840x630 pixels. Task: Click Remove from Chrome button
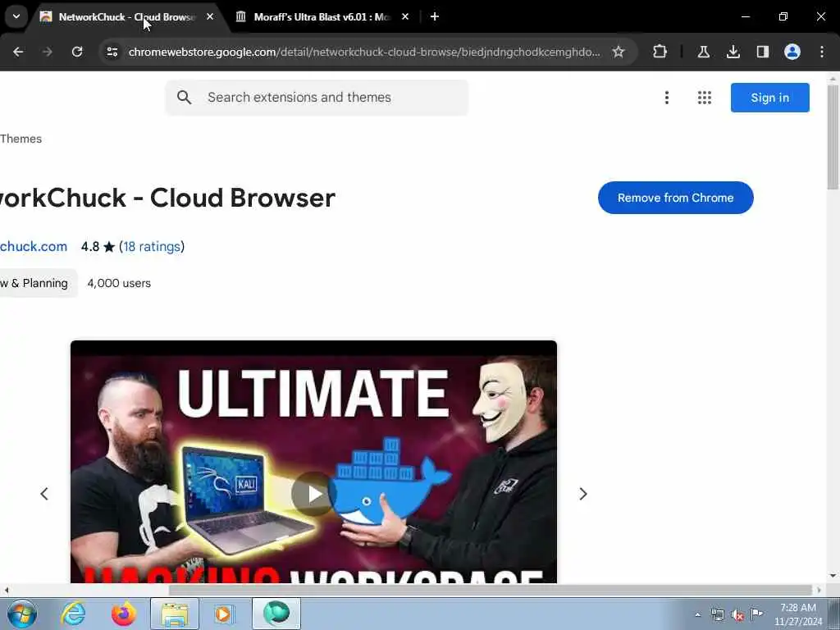(x=676, y=198)
